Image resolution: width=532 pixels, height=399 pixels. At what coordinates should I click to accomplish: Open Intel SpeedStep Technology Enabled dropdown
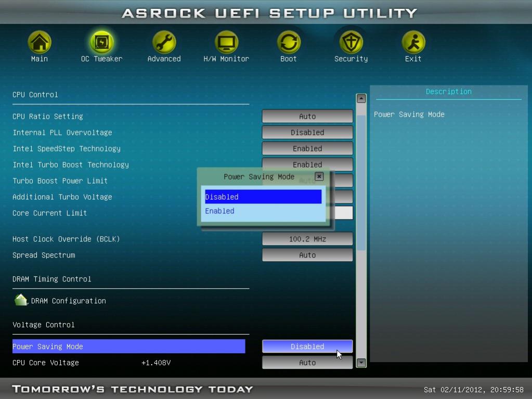(x=307, y=149)
